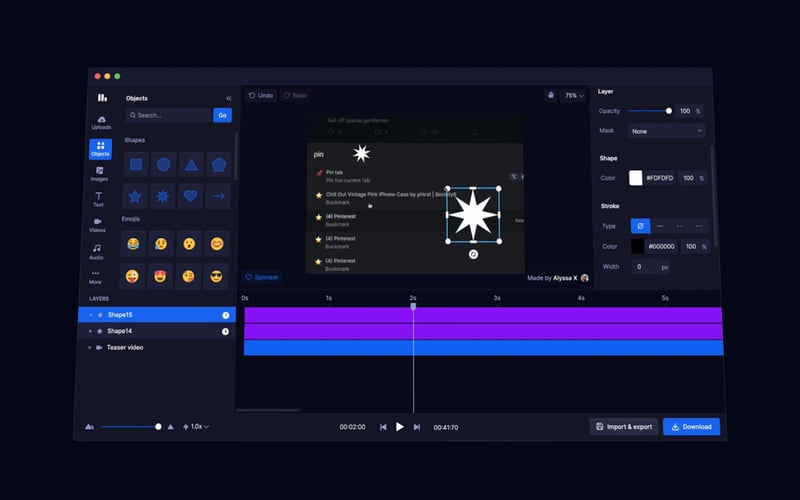The height and width of the screenshot is (500, 800).
Task: Insert the surprised open-mouth emoji
Action: (x=189, y=244)
